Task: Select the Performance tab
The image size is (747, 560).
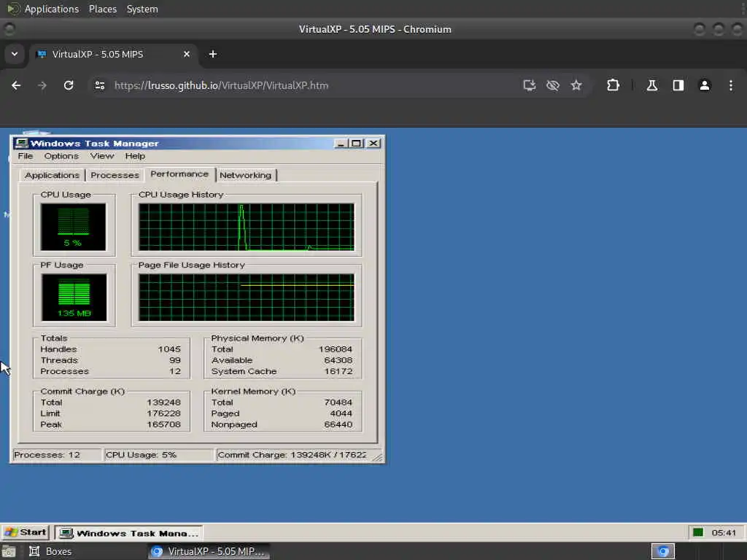Action: (179, 174)
